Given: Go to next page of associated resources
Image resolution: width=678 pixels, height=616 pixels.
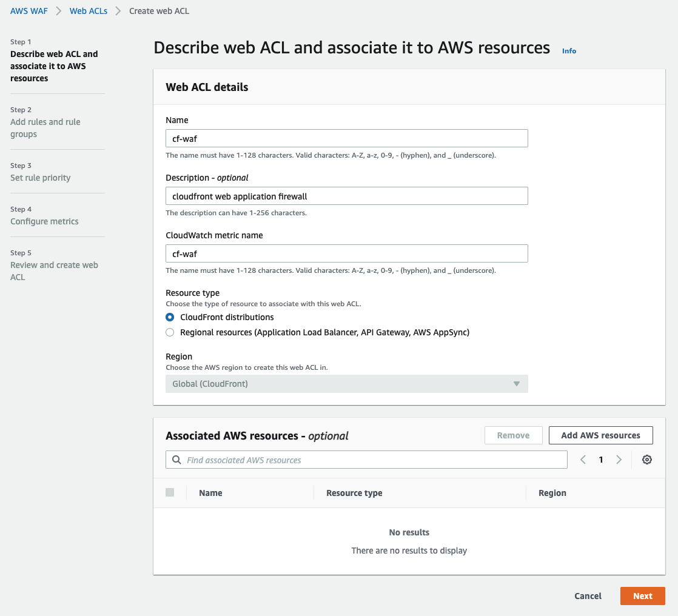Looking at the screenshot, I should [x=619, y=460].
